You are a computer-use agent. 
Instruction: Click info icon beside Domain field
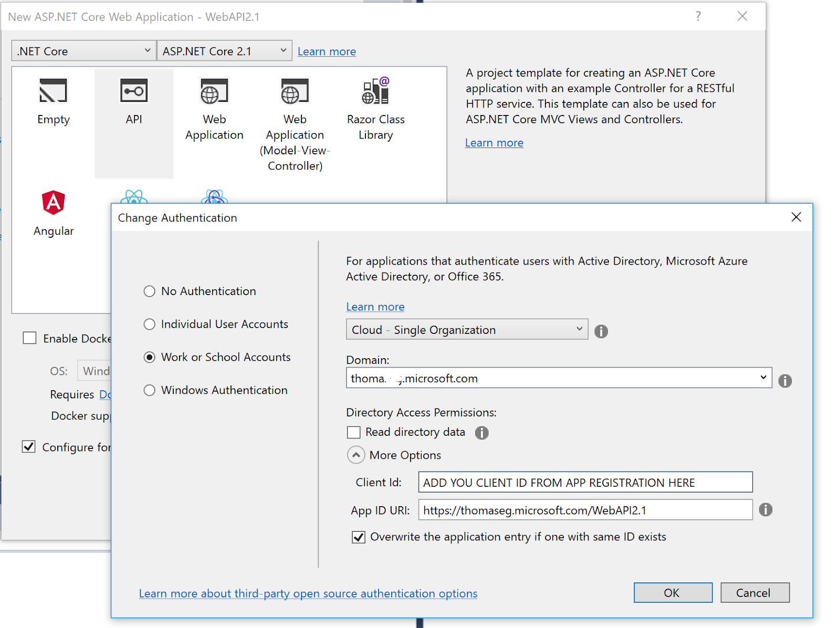click(785, 381)
